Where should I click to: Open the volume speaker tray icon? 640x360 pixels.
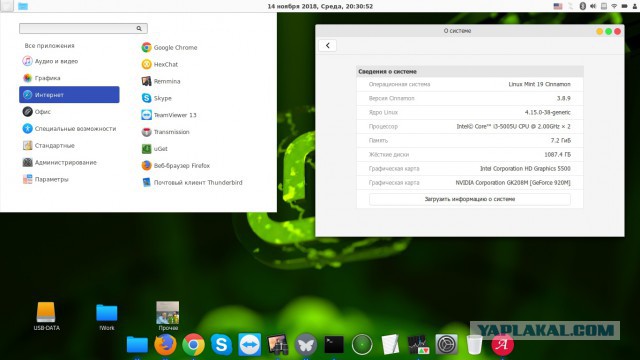point(593,6)
